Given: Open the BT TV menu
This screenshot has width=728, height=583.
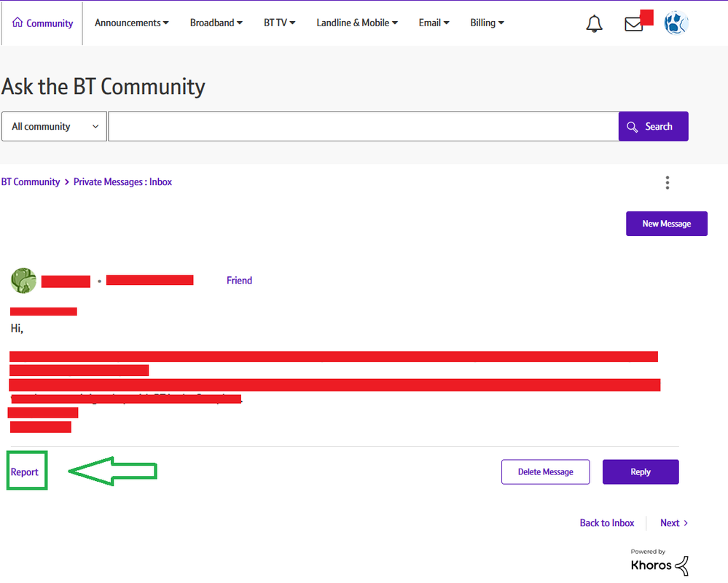Looking at the screenshot, I should point(279,23).
